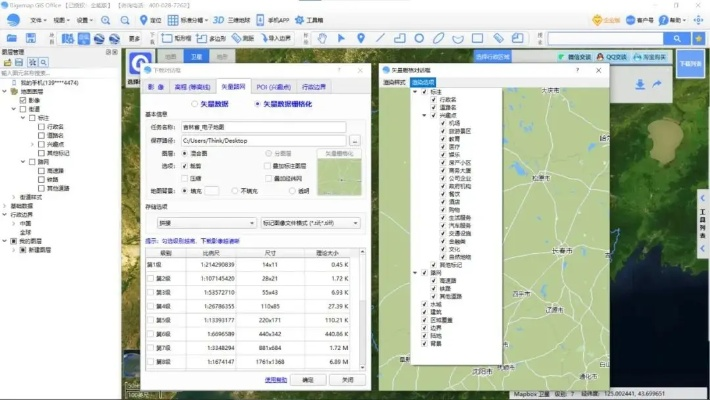This screenshot has width=710, height=400.
Task: Click the blue share arrow icon
Action: (x=657, y=84)
